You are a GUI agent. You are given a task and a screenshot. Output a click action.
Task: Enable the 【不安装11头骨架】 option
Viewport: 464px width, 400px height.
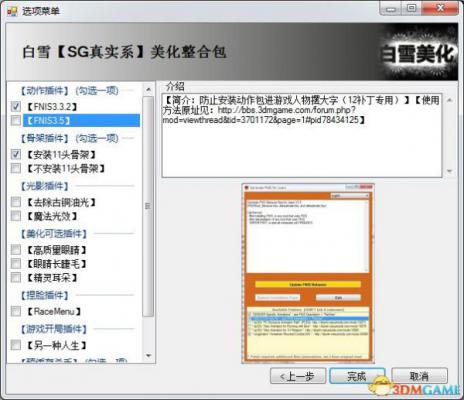(16, 168)
